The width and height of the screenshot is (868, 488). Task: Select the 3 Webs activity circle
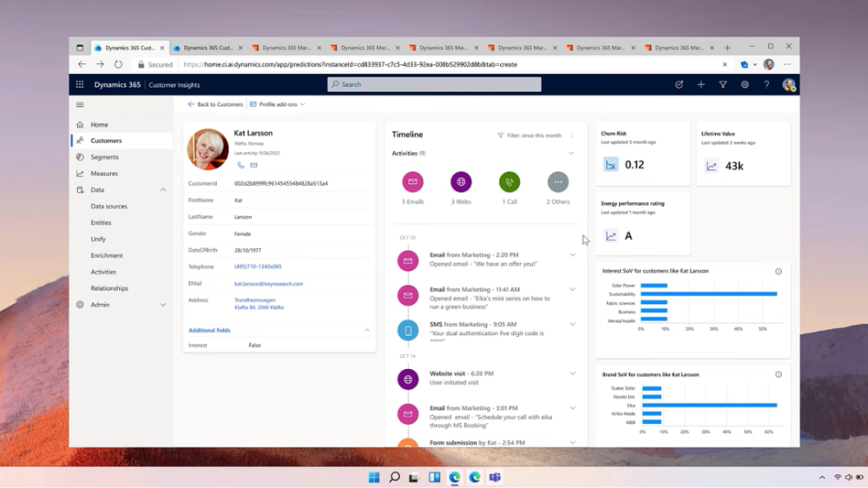(461, 182)
